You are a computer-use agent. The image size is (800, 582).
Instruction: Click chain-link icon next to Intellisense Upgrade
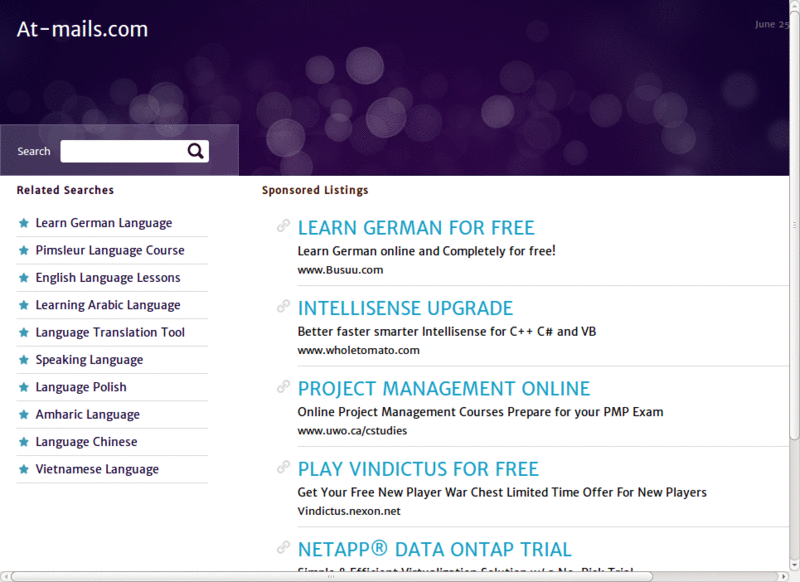(283, 306)
